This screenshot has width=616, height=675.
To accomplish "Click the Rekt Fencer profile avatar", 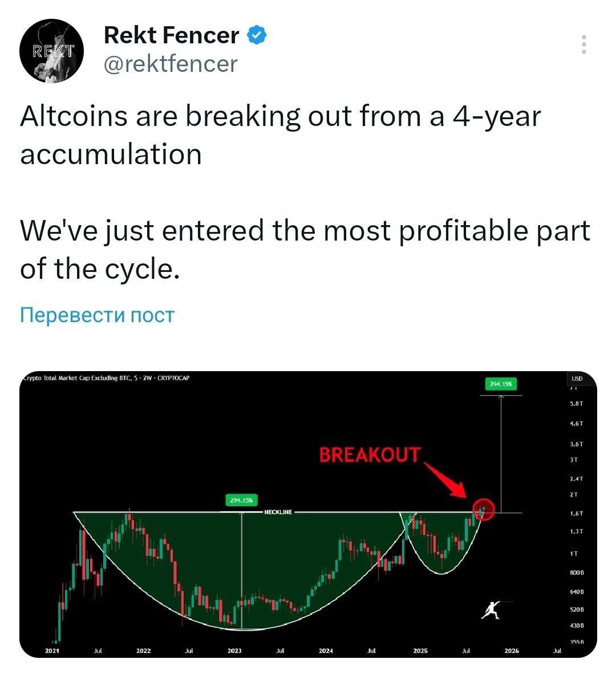I will [x=52, y=51].
